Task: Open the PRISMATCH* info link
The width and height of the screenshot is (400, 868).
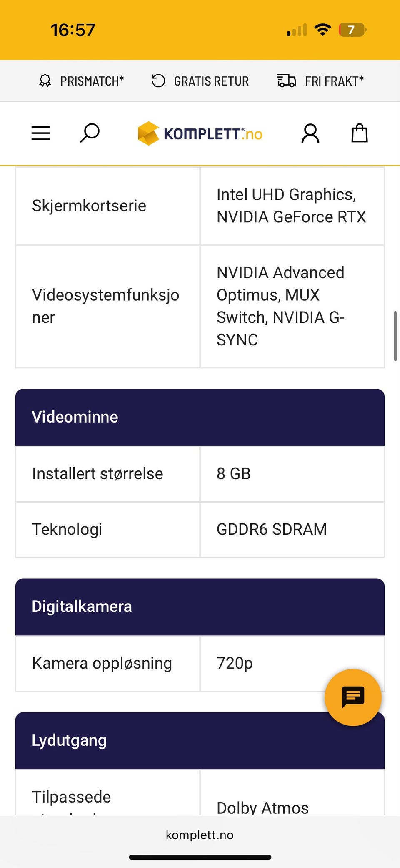Action: [92, 81]
